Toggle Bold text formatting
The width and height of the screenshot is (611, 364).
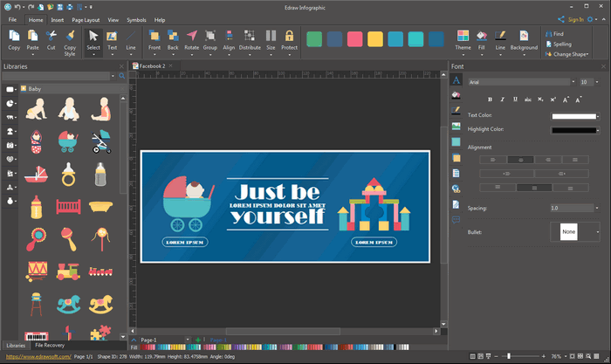[x=490, y=100]
